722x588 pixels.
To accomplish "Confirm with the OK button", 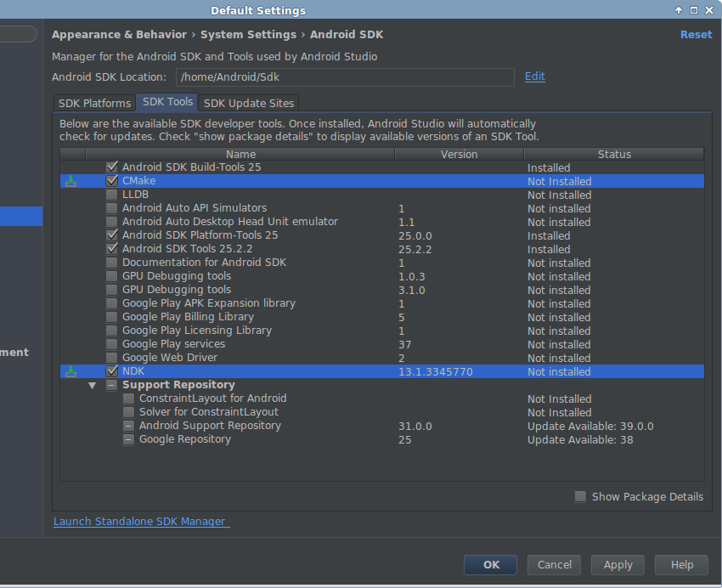I will click(x=490, y=564).
